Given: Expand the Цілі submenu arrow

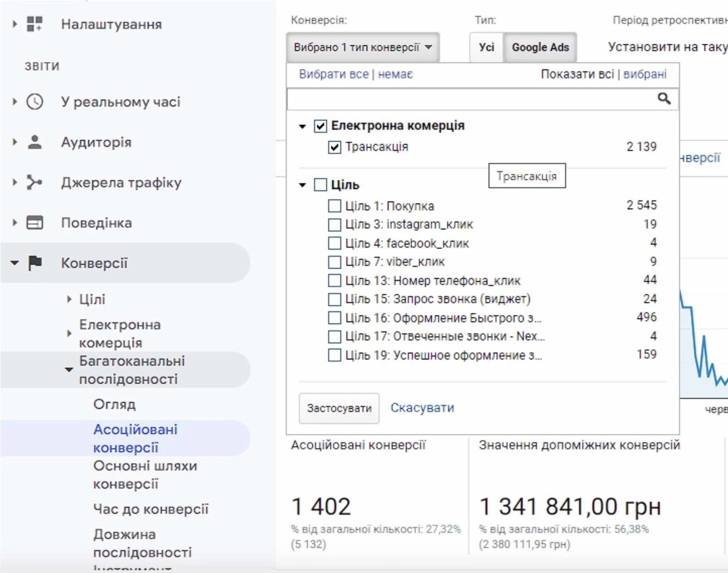Looking at the screenshot, I should pos(69,299).
